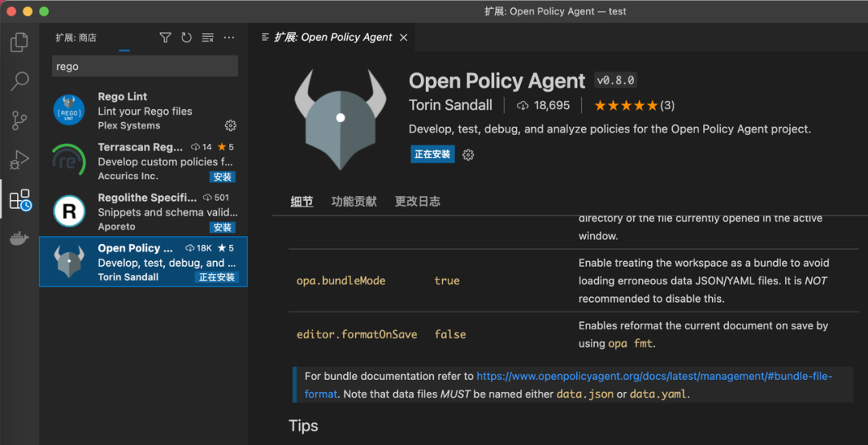
Task: Clear extension search results icon
Action: [207, 38]
